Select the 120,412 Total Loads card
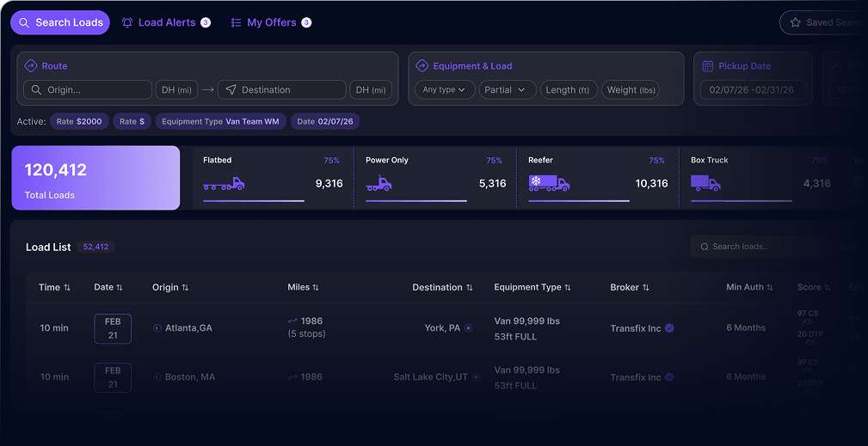This screenshot has height=446, width=868. [95, 178]
